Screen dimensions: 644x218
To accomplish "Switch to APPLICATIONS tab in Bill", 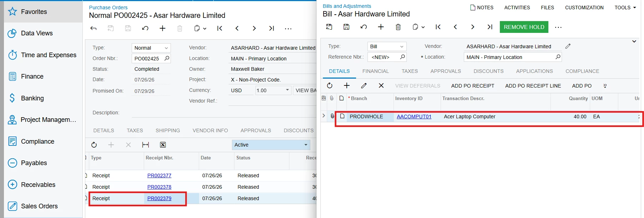I will pos(534,71).
